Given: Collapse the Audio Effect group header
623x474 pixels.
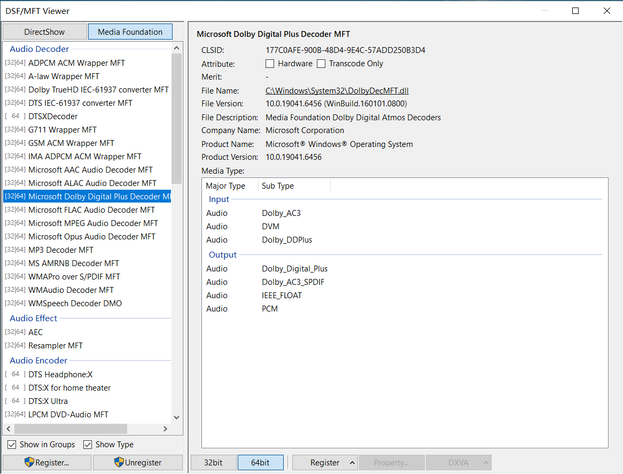Looking at the screenshot, I should (33, 318).
